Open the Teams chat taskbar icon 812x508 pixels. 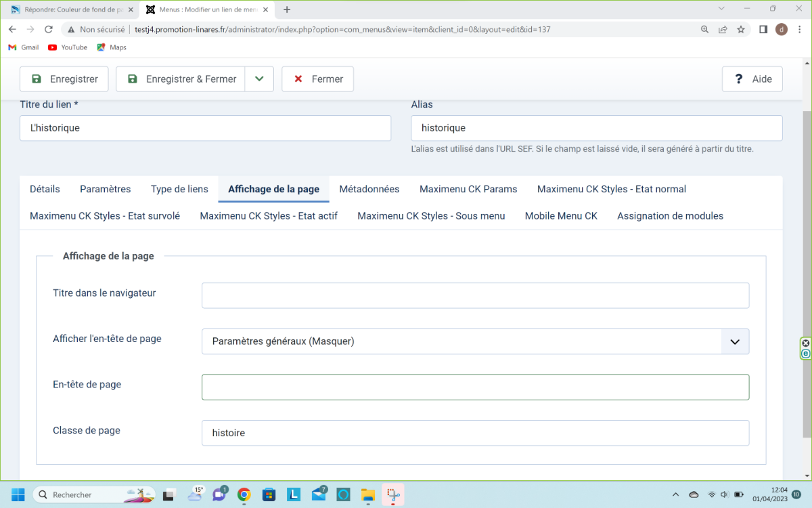point(219,494)
